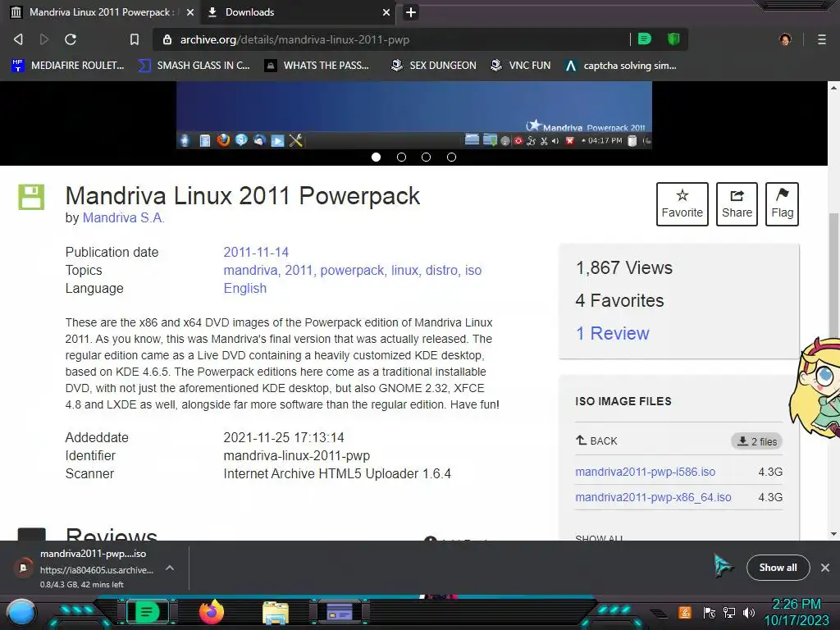This screenshot has width=840, height=630.
Task: Click the blue arrow icon in downloads bar
Action: pos(722,566)
